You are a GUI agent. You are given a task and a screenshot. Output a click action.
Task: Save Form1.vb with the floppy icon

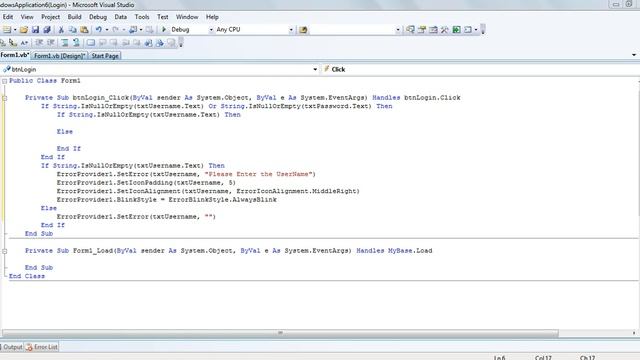point(36,30)
